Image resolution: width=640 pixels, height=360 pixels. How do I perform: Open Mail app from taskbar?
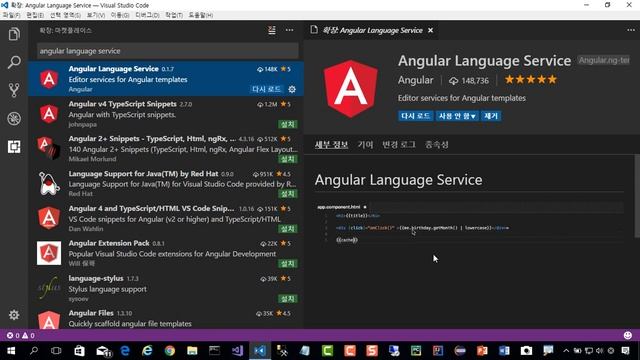pyautogui.click(x=103, y=351)
